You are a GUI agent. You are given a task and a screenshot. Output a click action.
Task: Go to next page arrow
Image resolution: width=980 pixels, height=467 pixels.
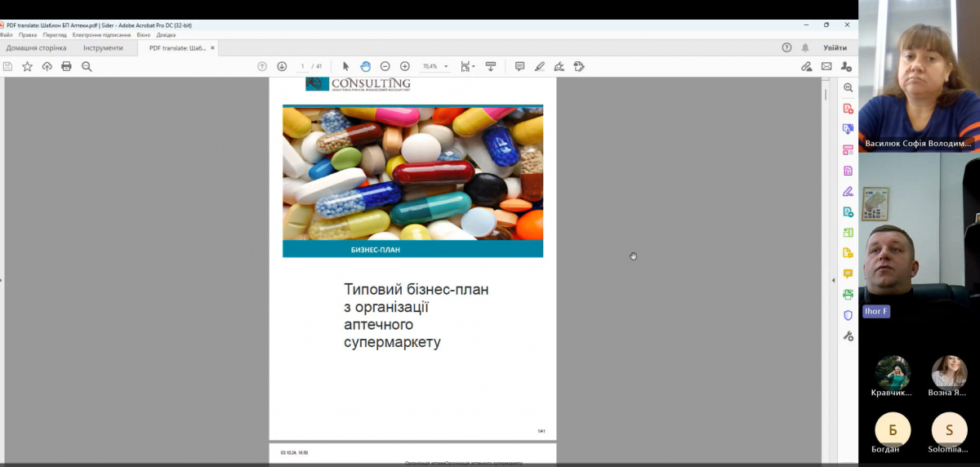click(x=282, y=66)
